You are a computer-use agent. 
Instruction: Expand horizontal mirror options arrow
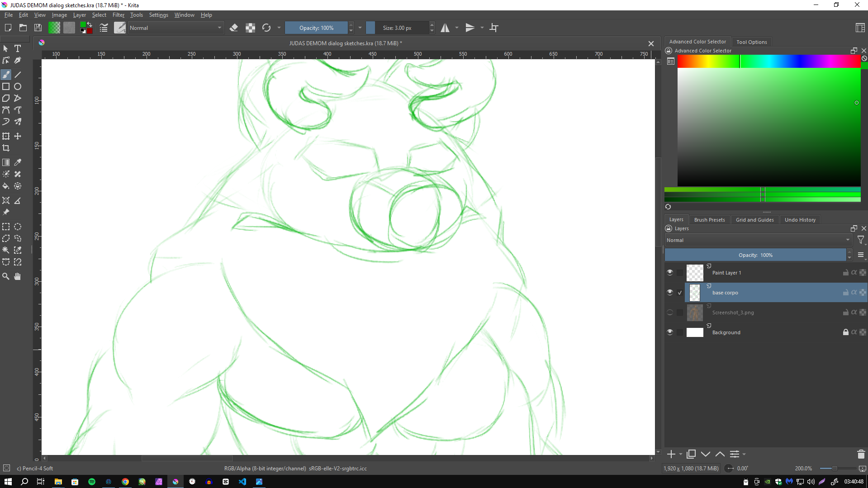coord(457,28)
